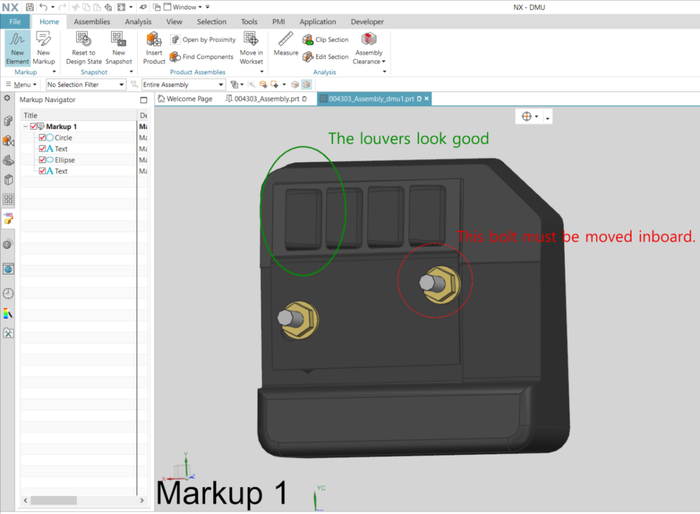Click the Insert Product icon
Screen dimensions: 700x514
click(154, 47)
